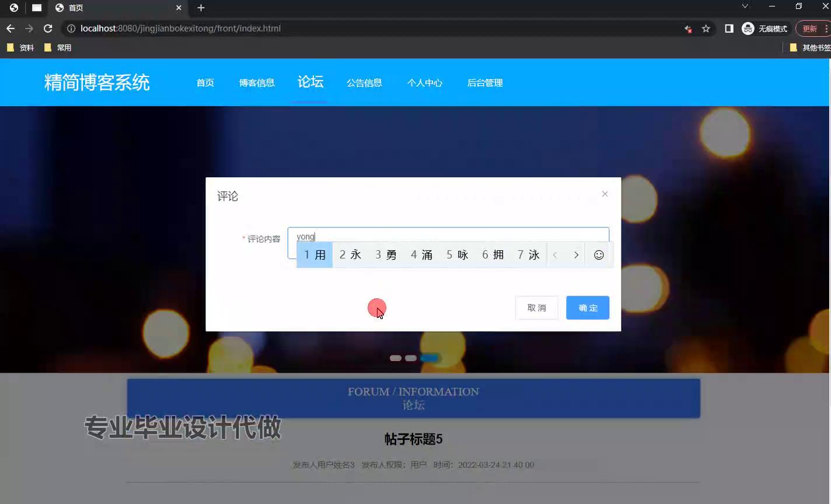Show next page of IME candidates

click(x=576, y=255)
